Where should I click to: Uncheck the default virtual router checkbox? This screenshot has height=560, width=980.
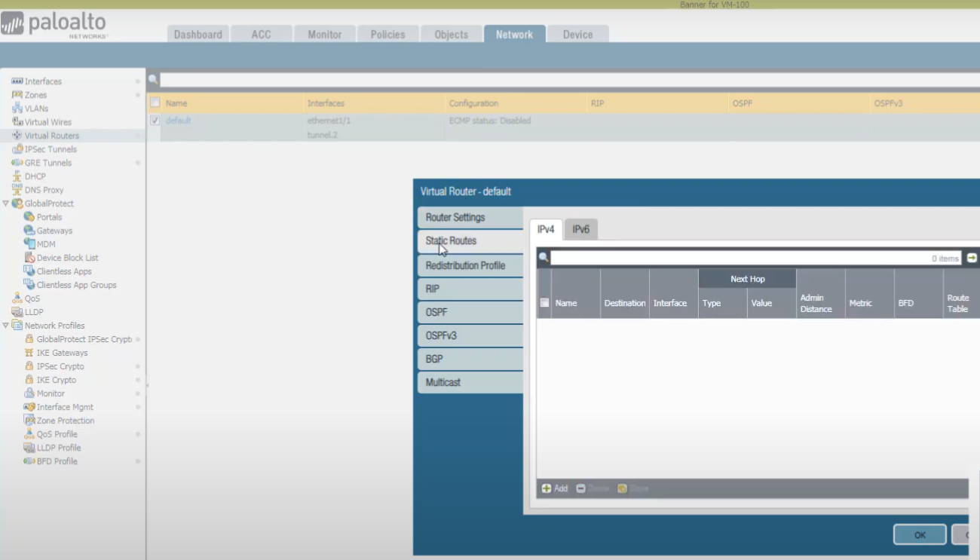click(155, 121)
